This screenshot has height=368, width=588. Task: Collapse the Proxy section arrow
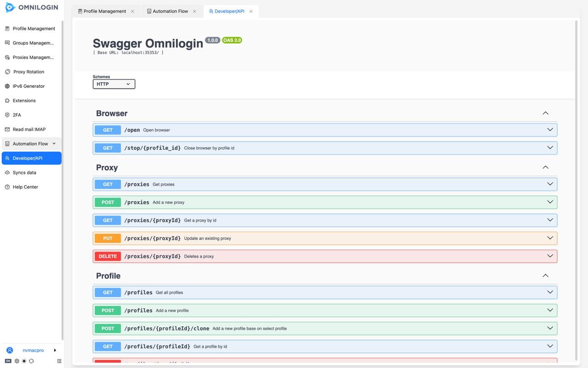click(545, 167)
